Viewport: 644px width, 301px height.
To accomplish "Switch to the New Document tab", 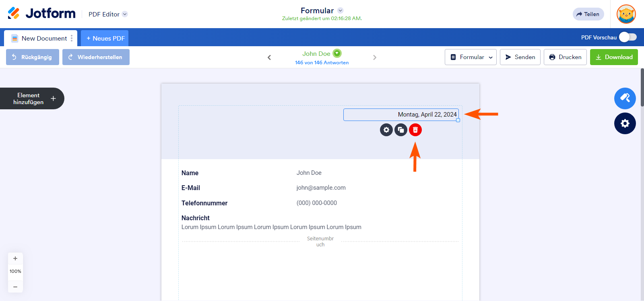I will tap(40, 38).
